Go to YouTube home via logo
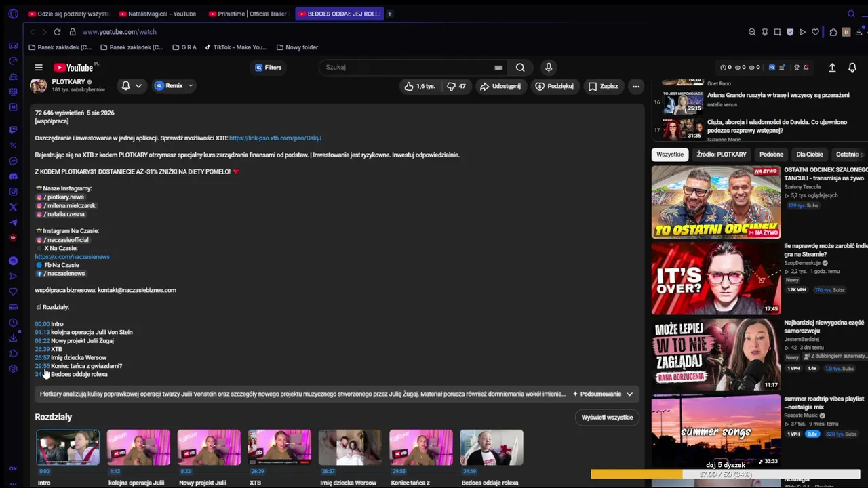 75,68
